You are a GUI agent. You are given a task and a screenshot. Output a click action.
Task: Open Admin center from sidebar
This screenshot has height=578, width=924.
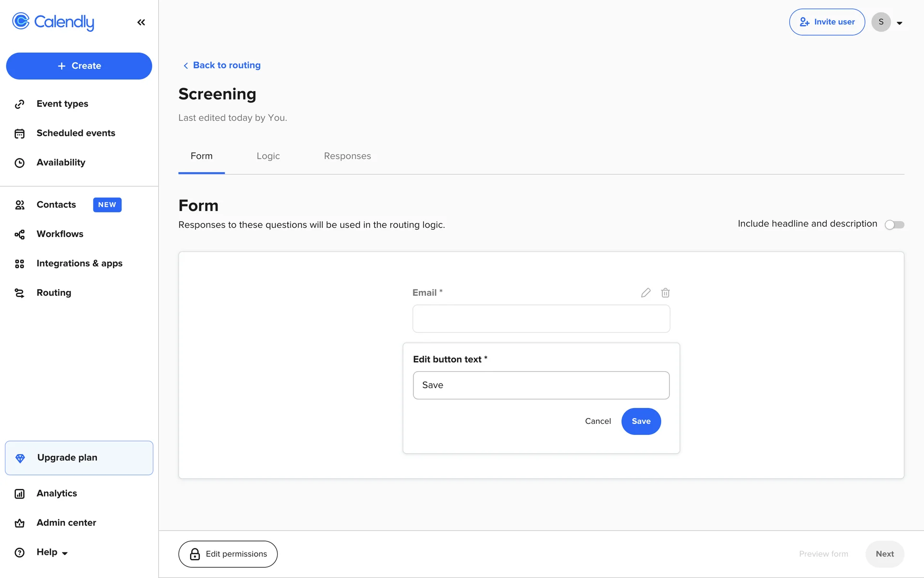click(x=66, y=523)
